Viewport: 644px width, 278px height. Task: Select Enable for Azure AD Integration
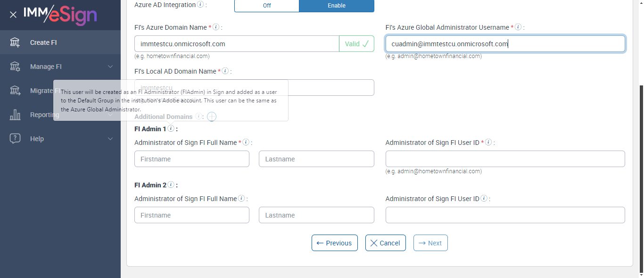click(x=337, y=6)
